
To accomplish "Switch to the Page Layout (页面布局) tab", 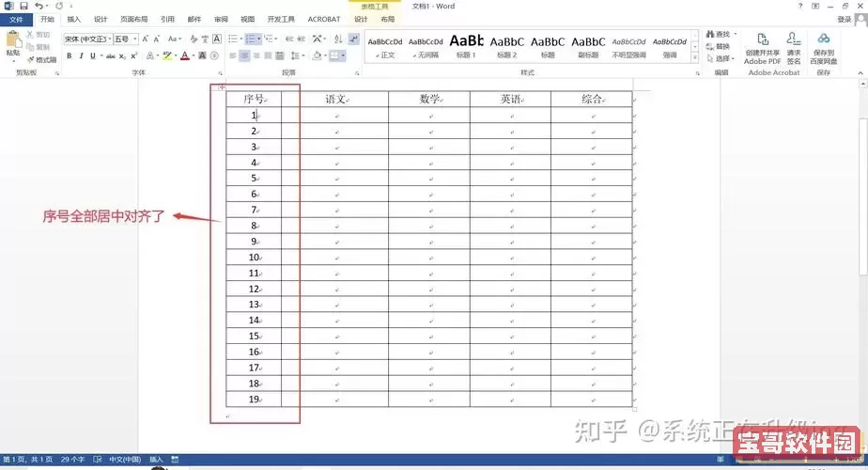I will [x=134, y=20].
